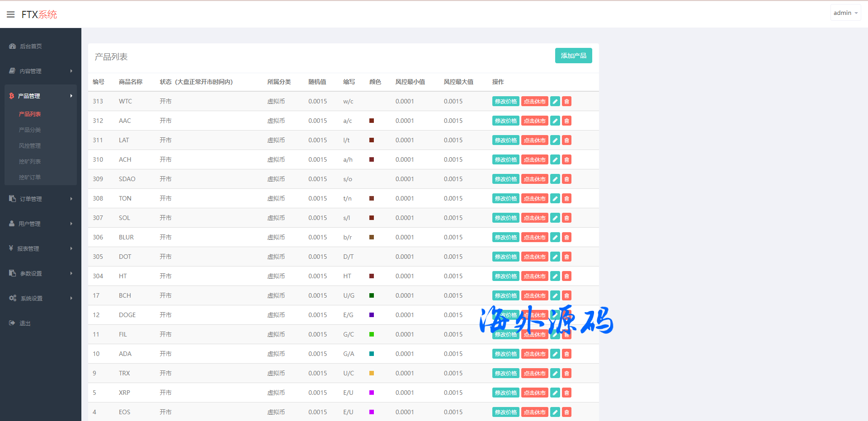Click the edit pencil icon for SOL row
This screenshot has height=421, width=868.
pyautogui.click(x=555, y=218)
